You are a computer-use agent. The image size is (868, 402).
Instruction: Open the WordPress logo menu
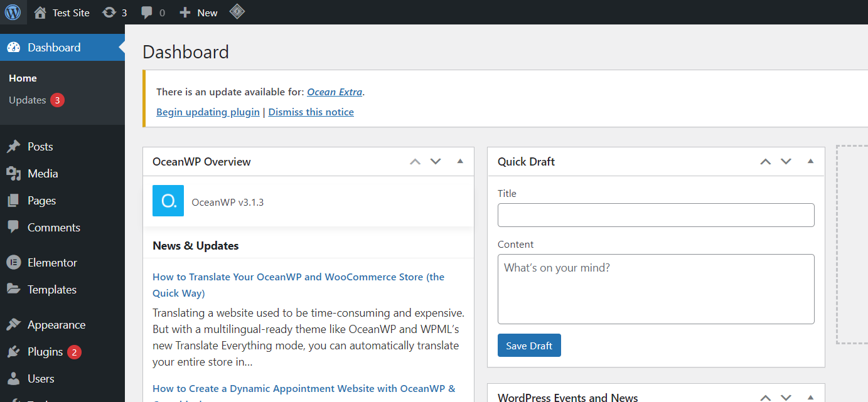(x=13, y=12)
